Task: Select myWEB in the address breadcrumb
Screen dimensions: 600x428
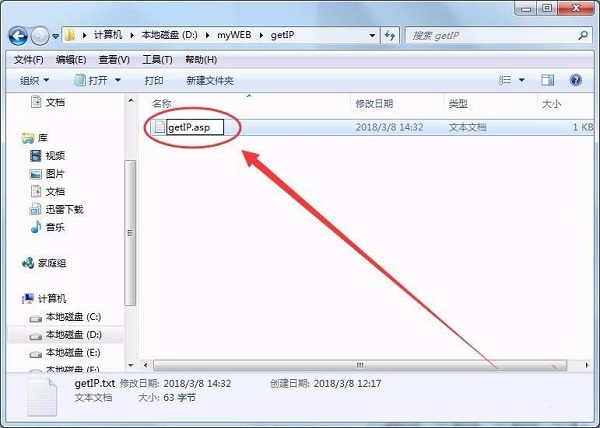Action: click(234, 35)
